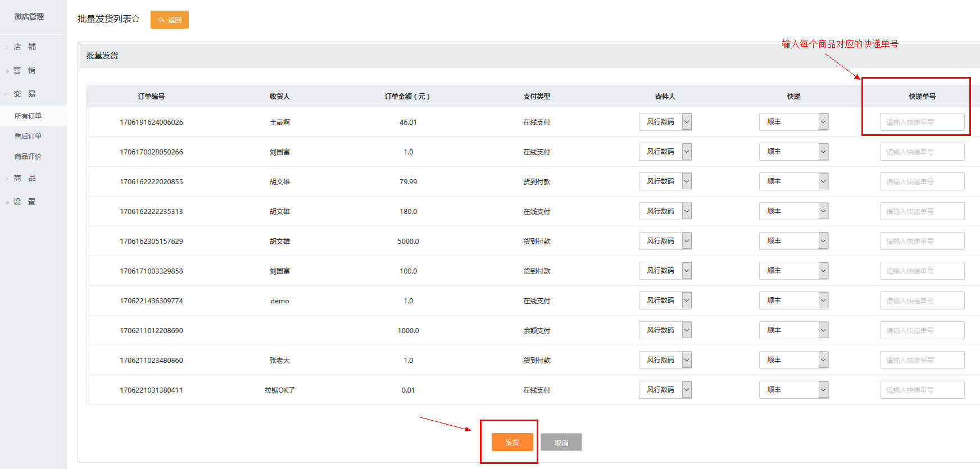Viewport: 980px width, 469px height.
Task: Expand the 商品 sidebar section
Action: [x=25, y=178]
